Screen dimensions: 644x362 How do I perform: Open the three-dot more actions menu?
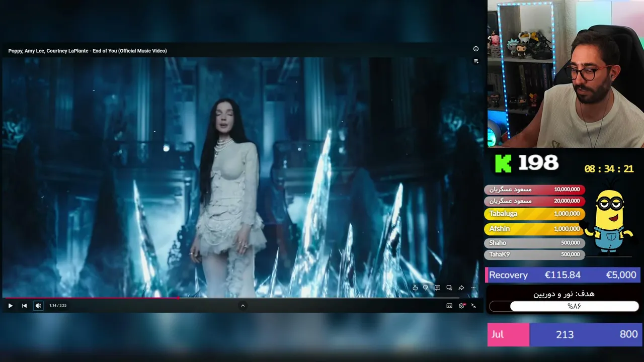click(473, 288)
